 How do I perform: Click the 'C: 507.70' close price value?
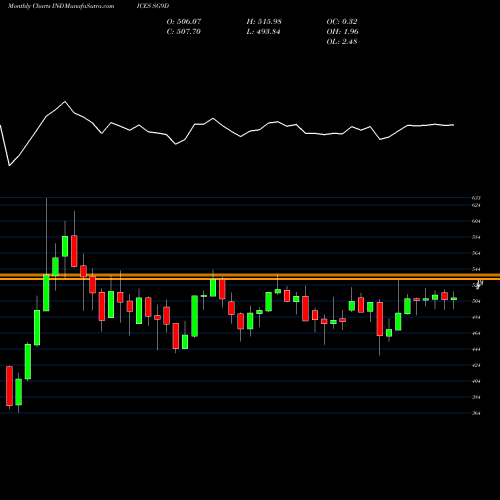(184, 31)
